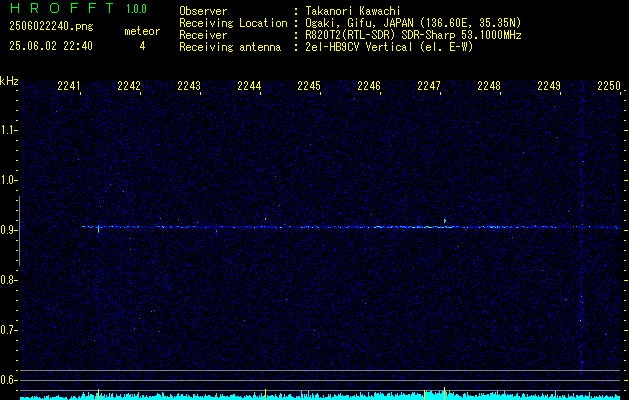Click the 'Receiver' field label
This screenshot has width=629, height=400.
pos(203,35)
